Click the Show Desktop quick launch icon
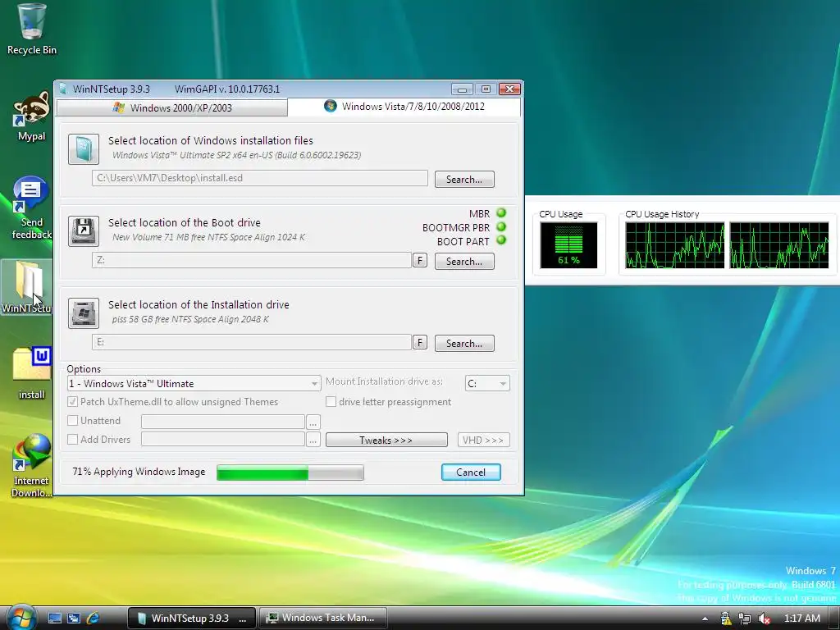840x630 pixels. pyautogui.click(x=55, y=618)
